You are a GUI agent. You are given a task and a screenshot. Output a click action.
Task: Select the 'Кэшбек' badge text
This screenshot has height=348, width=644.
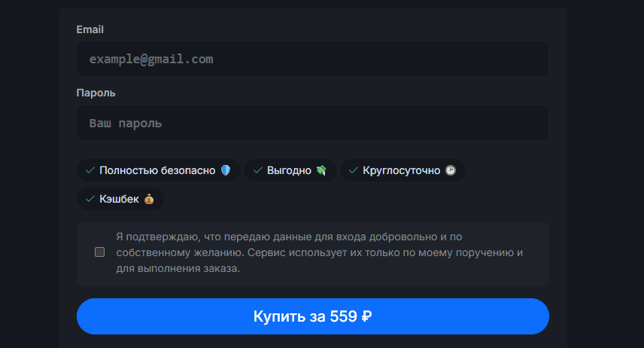[120, 199]
